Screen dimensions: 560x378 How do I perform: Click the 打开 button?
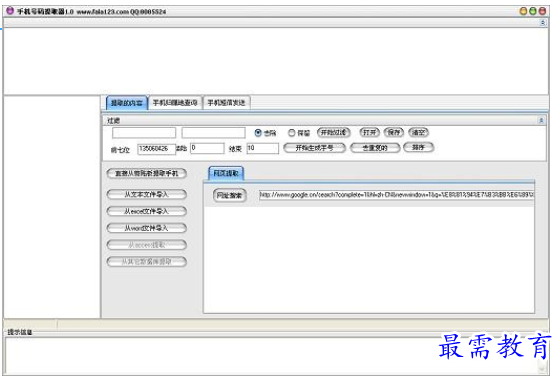coord(369,133)
